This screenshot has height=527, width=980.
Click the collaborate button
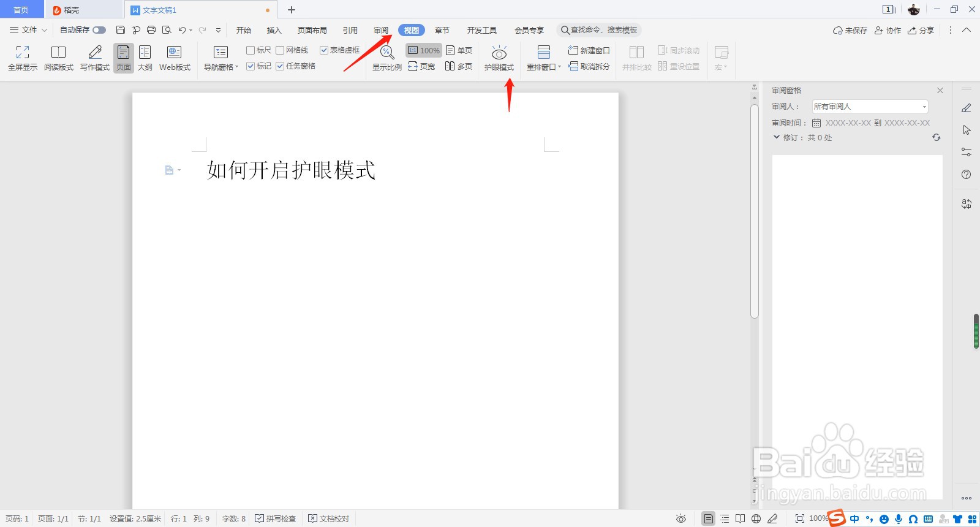tap(888, 30)
